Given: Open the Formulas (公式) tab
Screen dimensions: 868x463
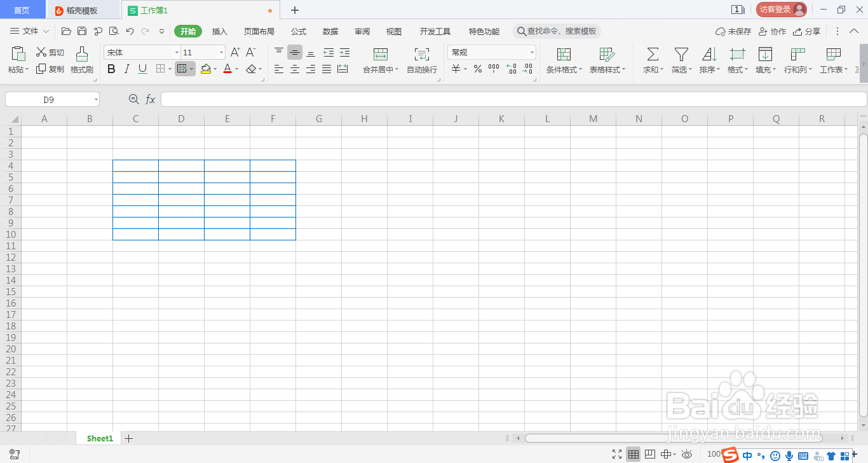Looking at the screenshot, I should point(299,31).
